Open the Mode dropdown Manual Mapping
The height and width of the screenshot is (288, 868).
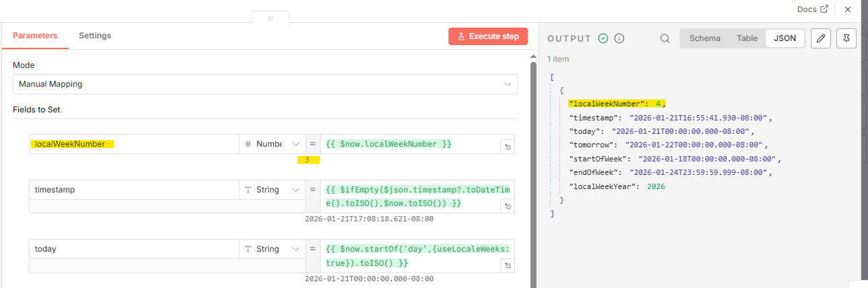pyautogui.click(x=265, y=84)
